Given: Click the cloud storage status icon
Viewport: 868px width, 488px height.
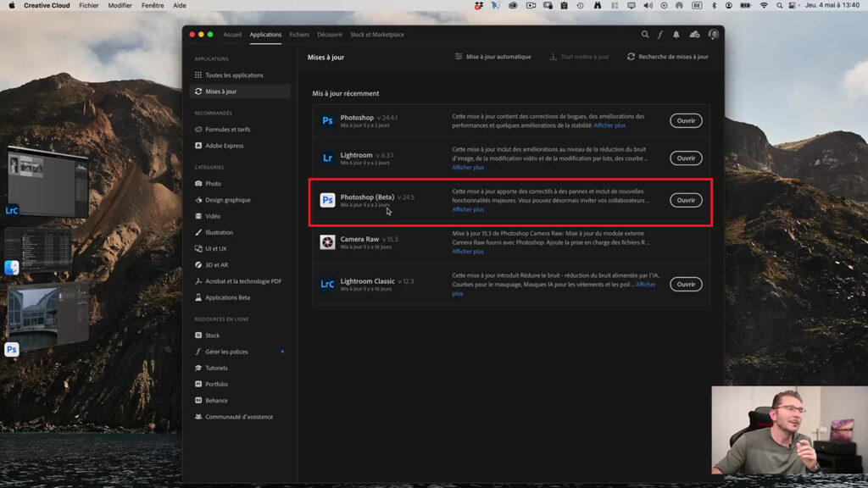Looking at the screenshot, I should [694, 35].
